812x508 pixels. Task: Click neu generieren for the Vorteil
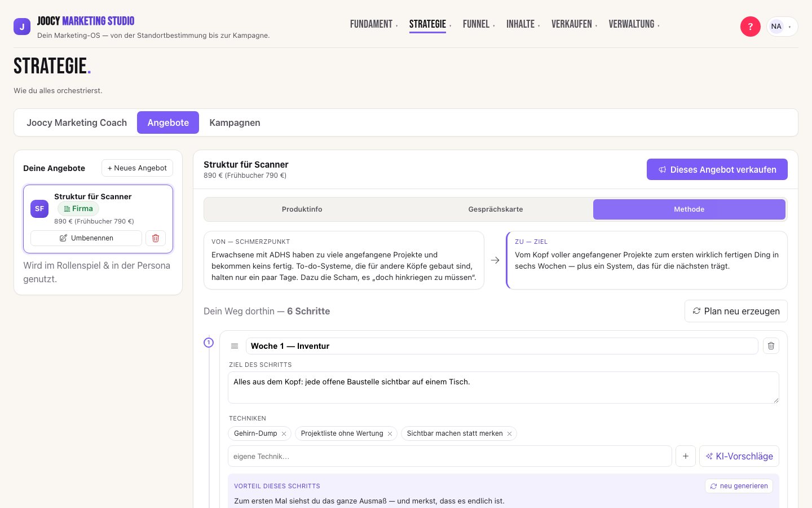coord(739,486)
